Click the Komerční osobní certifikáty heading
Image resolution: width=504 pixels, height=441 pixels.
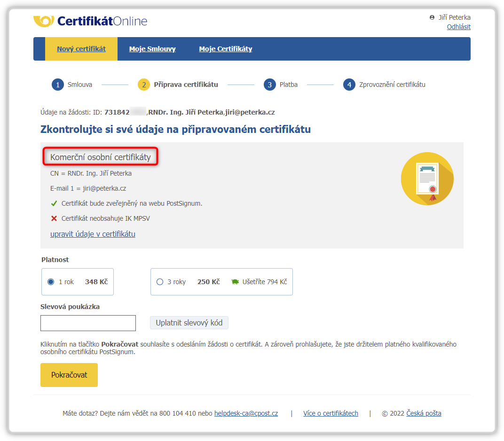(x=100, y=157)
